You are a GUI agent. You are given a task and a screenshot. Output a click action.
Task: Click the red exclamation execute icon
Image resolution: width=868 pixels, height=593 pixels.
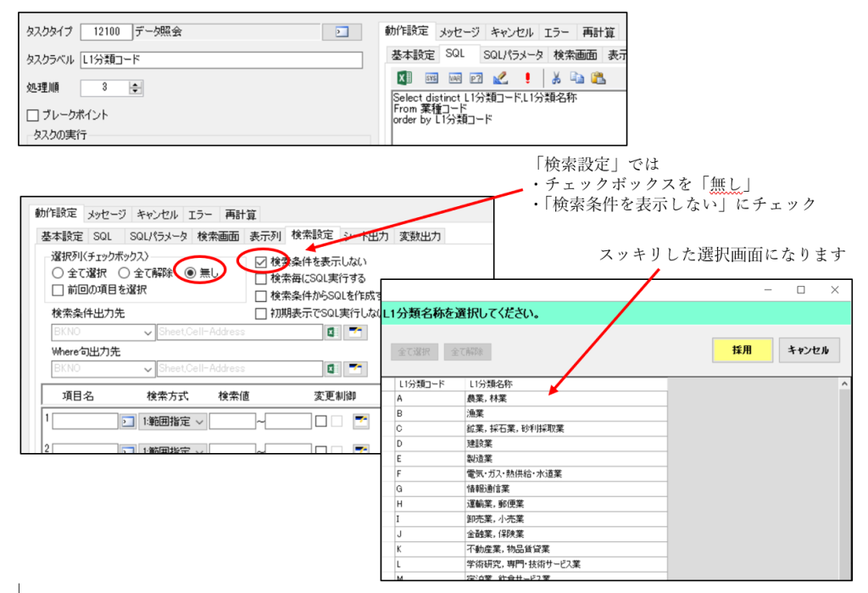click(x=527, y=78)
